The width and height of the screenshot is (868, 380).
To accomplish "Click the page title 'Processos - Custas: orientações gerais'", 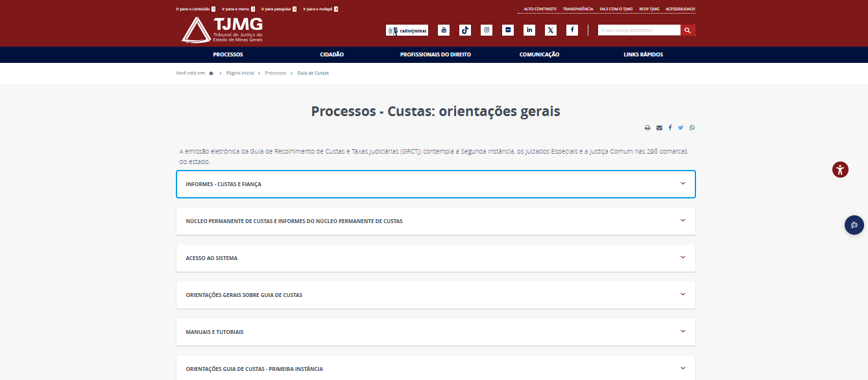I will (x=436, y=111).
